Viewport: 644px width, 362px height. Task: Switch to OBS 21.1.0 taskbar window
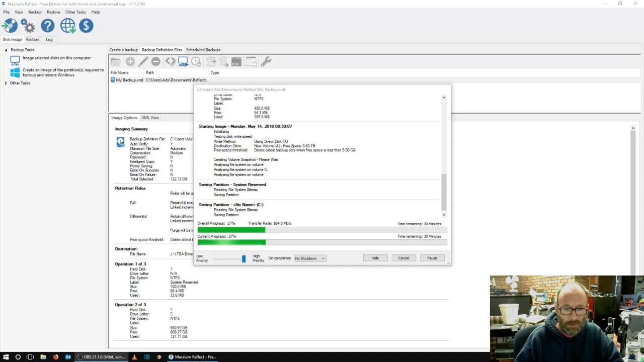click(101, 357)
